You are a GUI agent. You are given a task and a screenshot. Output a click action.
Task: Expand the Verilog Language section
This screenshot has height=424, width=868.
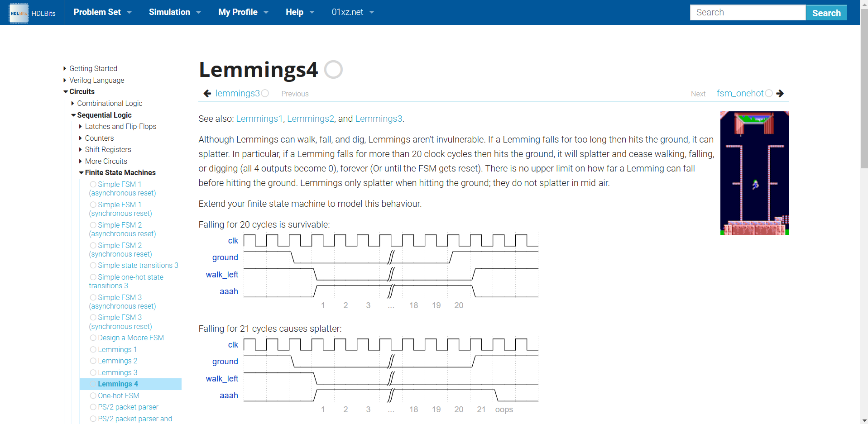pyautogui.click(x=65, y=80)
